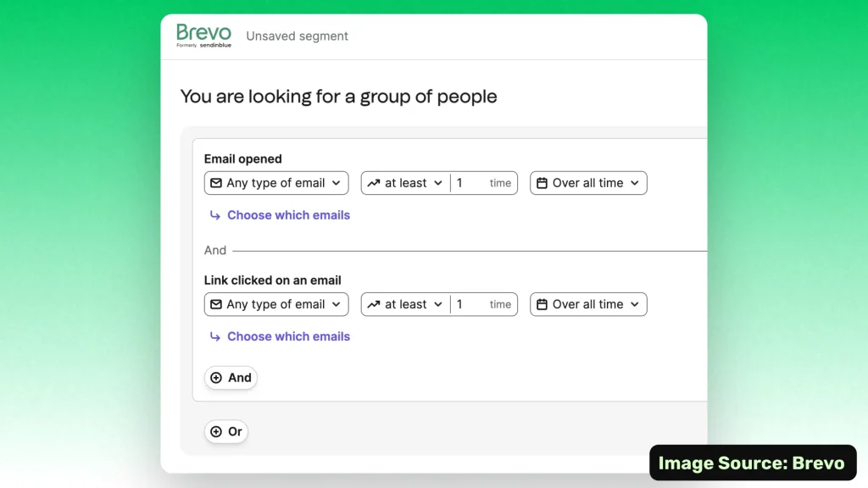Open 'Over all time' dropdown under Link clicked

tap(588, 304)
